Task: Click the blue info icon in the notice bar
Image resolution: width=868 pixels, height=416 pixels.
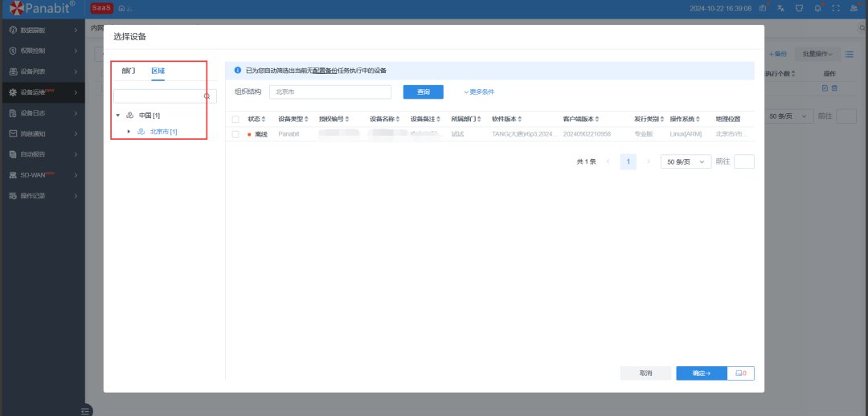Action: (237, 70)
